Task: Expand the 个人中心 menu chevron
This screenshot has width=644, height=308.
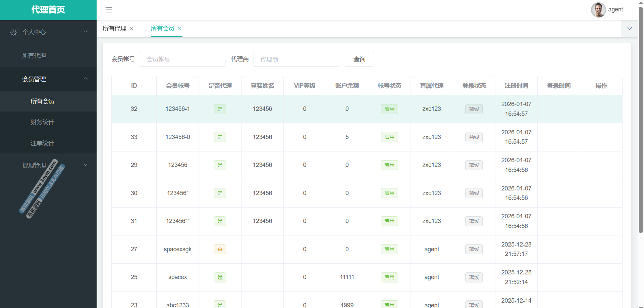Action: pos(86,32)
